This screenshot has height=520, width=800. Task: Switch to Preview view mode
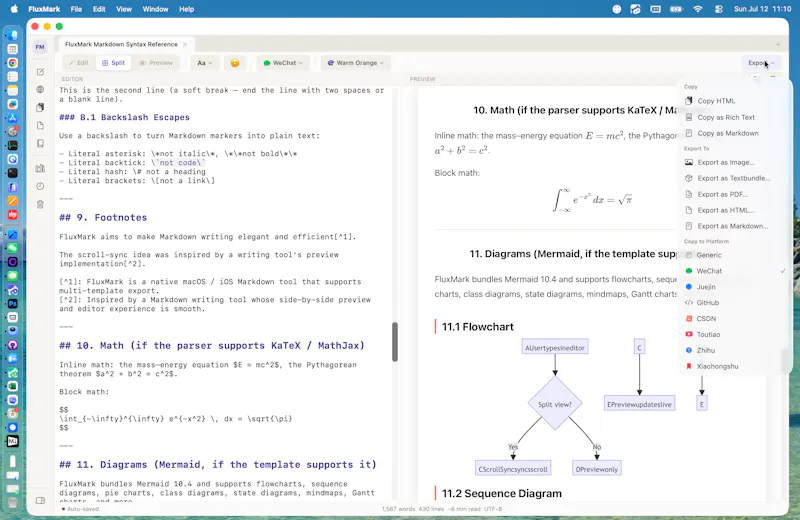(156, 63)
